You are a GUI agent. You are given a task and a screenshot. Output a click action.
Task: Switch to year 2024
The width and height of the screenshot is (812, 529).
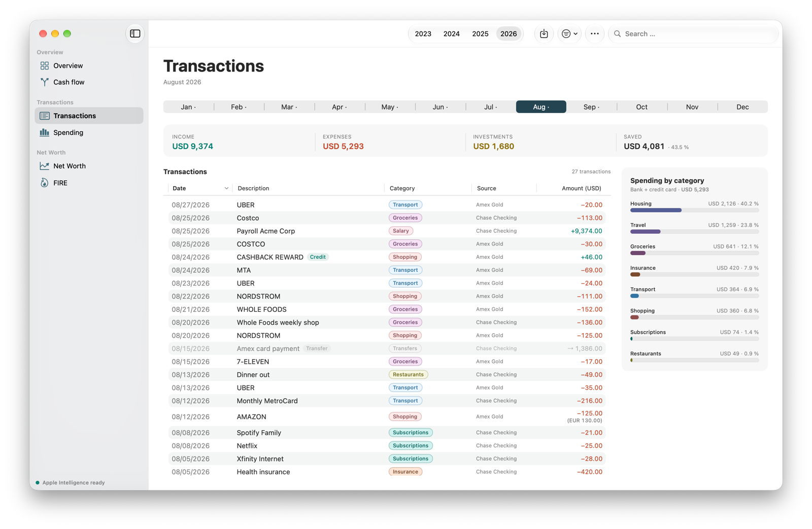(452, 34)
